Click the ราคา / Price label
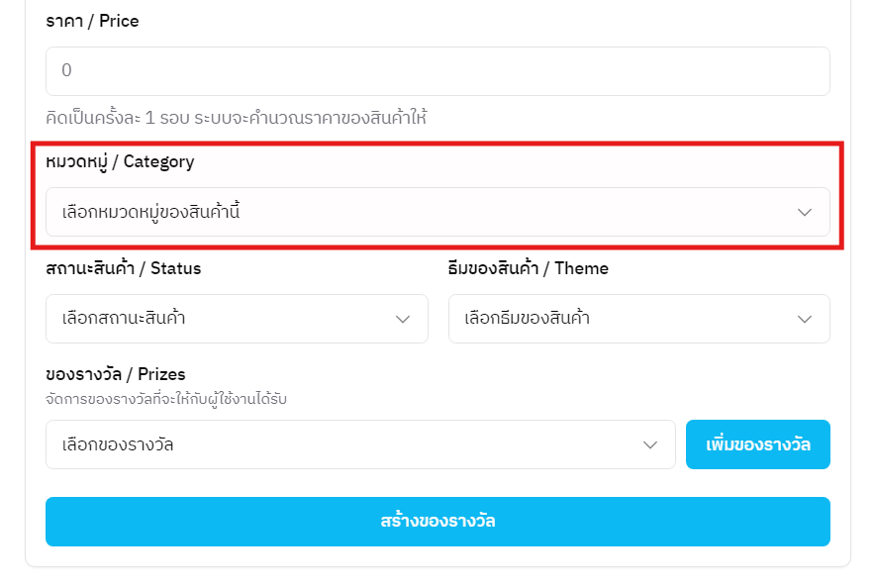 (x=92, y=21)
